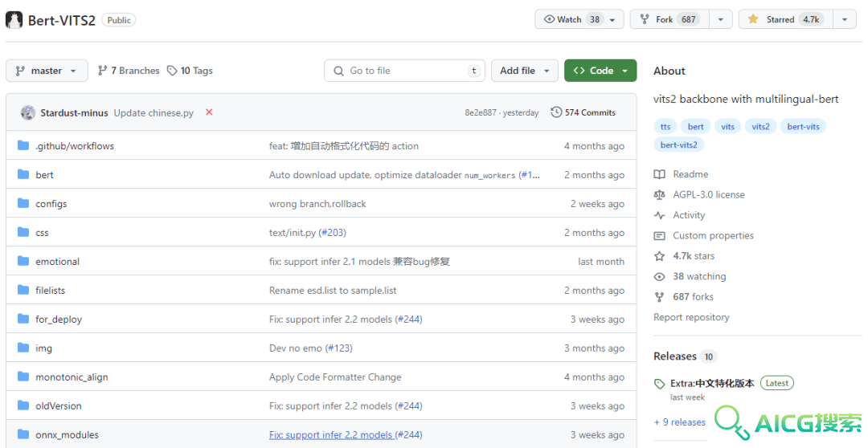
Task: Open the Readme link
Action: pyautogui.click(x=690, y=174)
